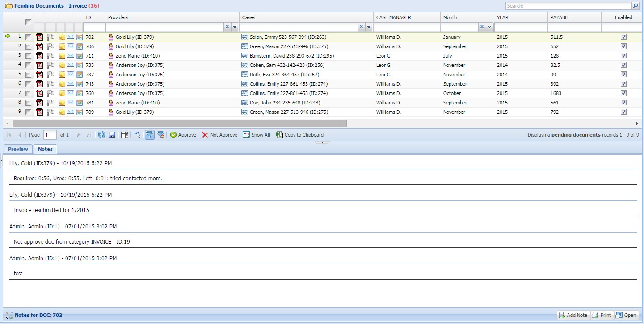Click the Approve button
This screenshot has height=324, width=644.
(x=183, y=135)
